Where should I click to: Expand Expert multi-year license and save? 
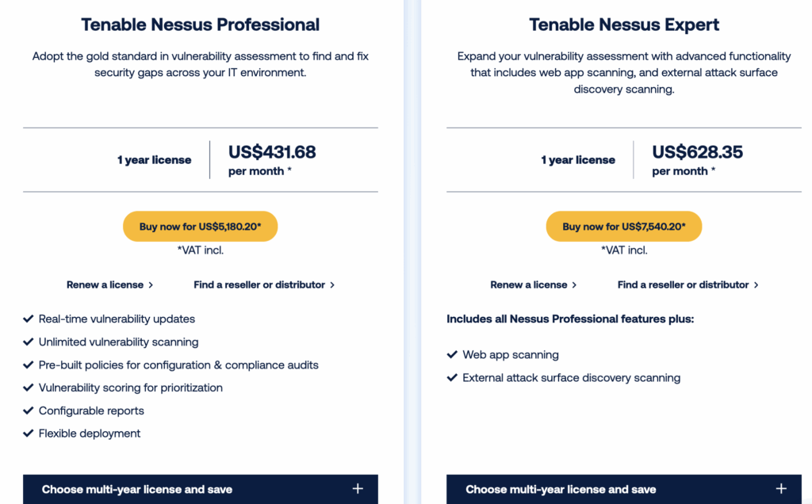pyautogui.click(x=561, y=489)
